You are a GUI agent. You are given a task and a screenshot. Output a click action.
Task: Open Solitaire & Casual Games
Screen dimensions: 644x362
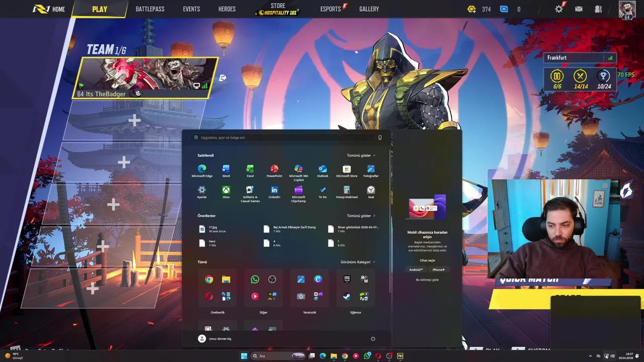(250, 194)
